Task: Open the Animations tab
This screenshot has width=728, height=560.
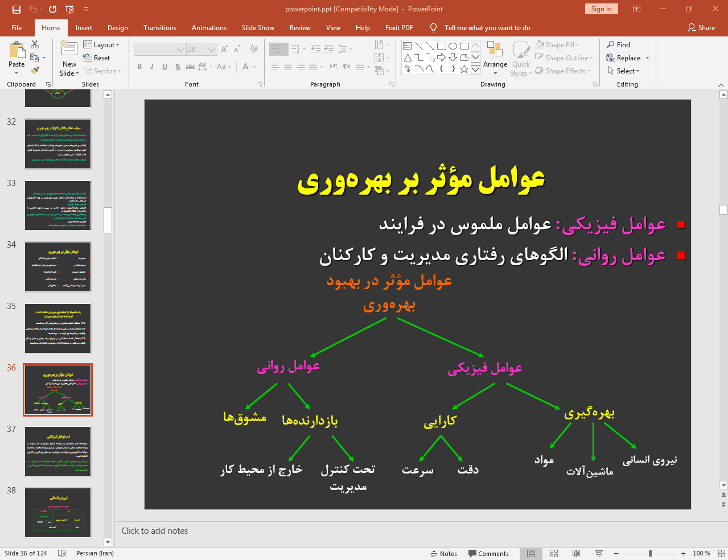Action: click(209, 28)
